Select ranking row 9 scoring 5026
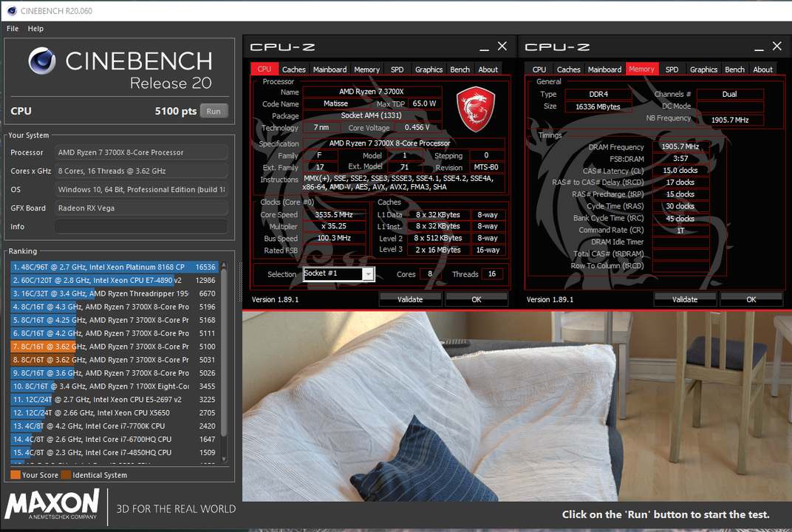This screenshot has height=532, width=792. [x=115, y=373]
